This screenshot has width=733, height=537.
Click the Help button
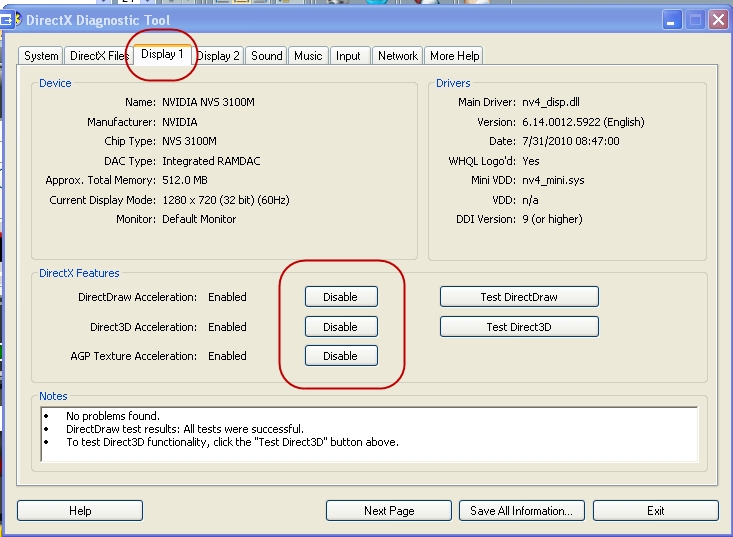[x=80, y=511]
